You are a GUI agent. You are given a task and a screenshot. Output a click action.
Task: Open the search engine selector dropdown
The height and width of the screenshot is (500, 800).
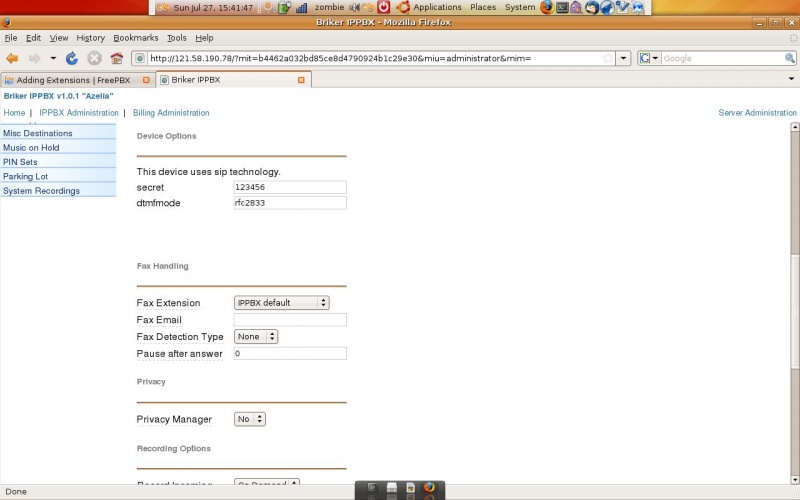click(x=649, y=58)
